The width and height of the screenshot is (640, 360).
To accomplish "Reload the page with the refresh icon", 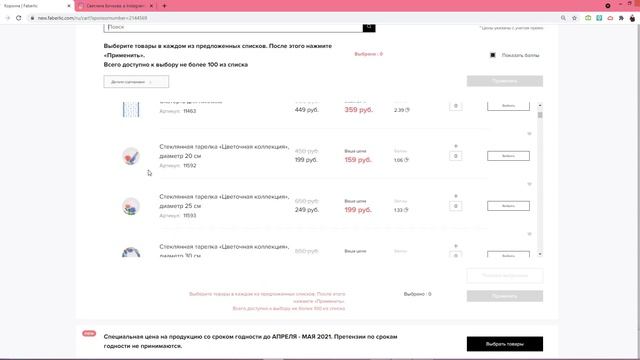I will point(18,18).
